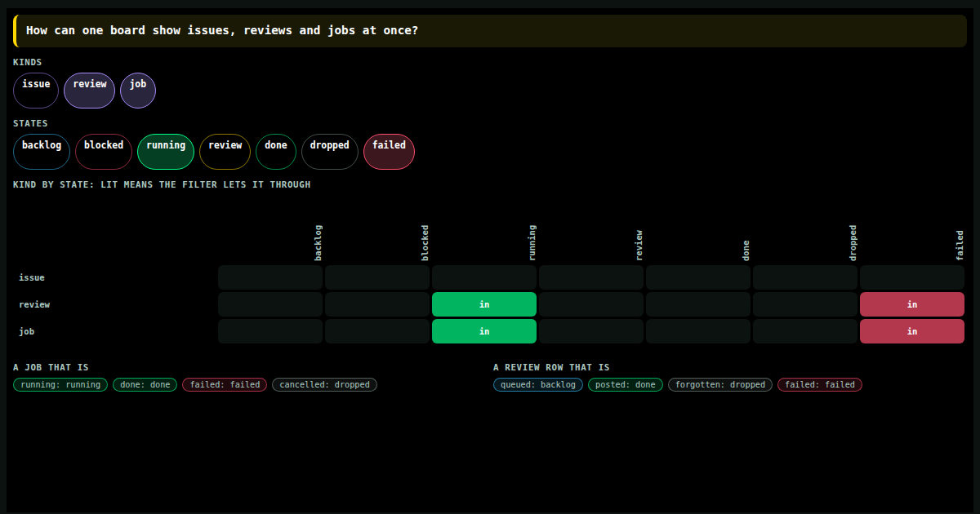Image resolution: width=980 pixels, height=514 pixels.
Task: Toggle the done state chip
Action: pos(276,152)
